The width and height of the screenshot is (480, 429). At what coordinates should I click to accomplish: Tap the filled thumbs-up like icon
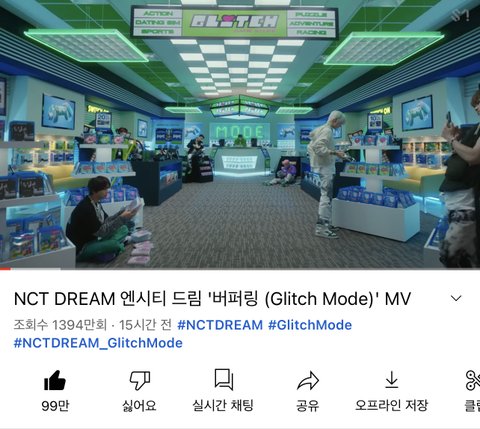(55, 380)
